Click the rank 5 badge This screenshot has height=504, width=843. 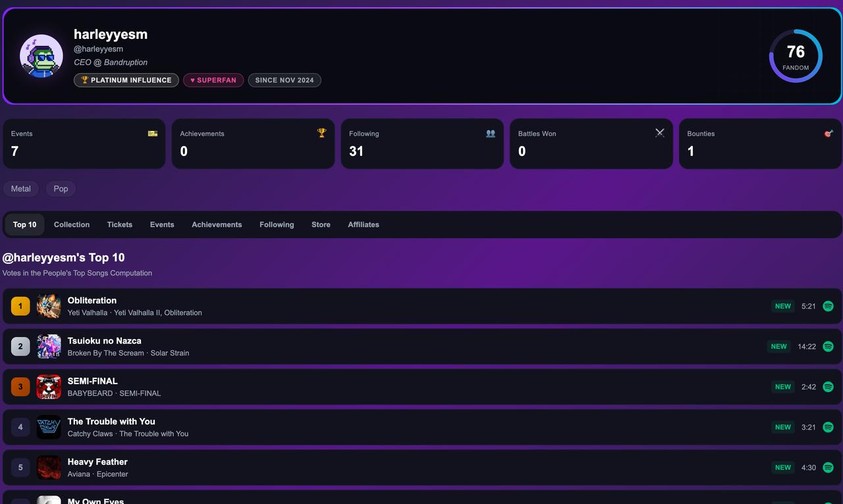point(20,467)
